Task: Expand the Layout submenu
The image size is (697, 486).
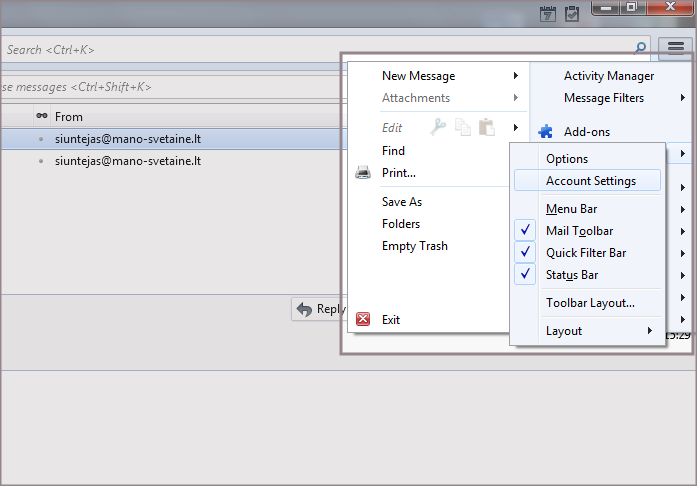Action: tap(564, 331)
